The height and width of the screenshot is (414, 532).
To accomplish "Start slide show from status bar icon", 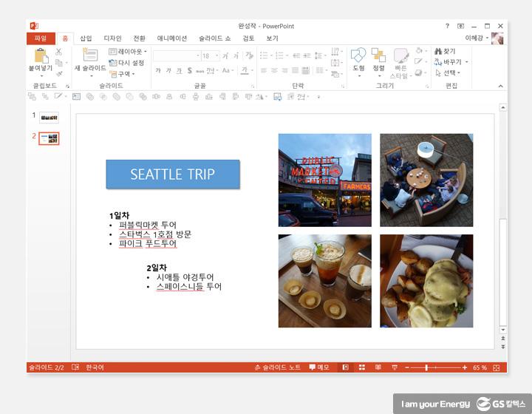I will click(x=394, y=367).
